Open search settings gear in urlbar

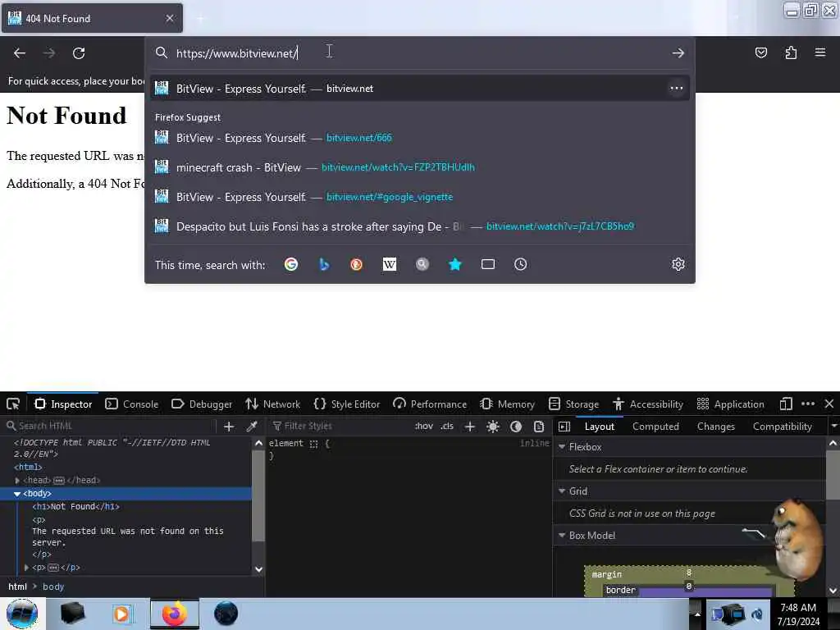tap(678, 264)
